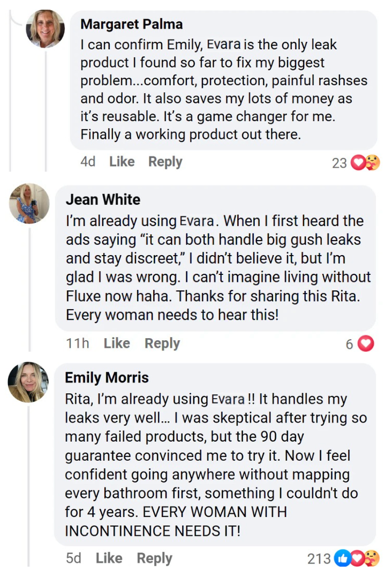Open Jean White's profile name link
Screen dimensions: 392x583
pos(103,199)
